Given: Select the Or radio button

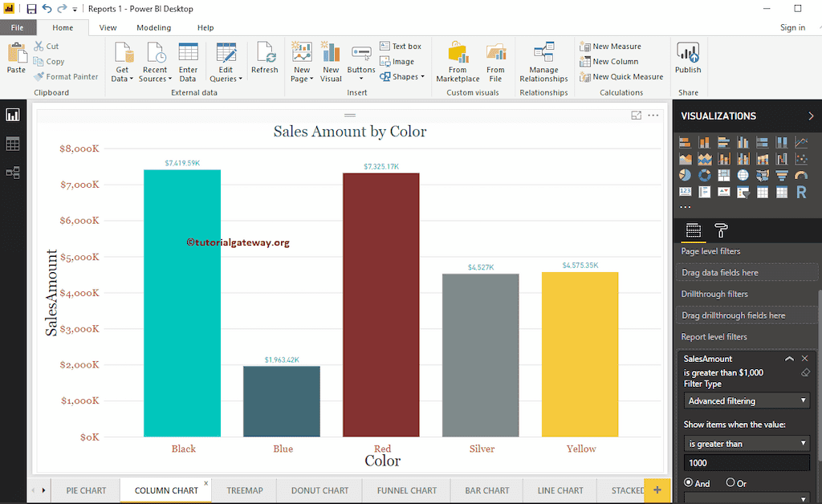Looking at the screenshot, I should click(730, 482).
